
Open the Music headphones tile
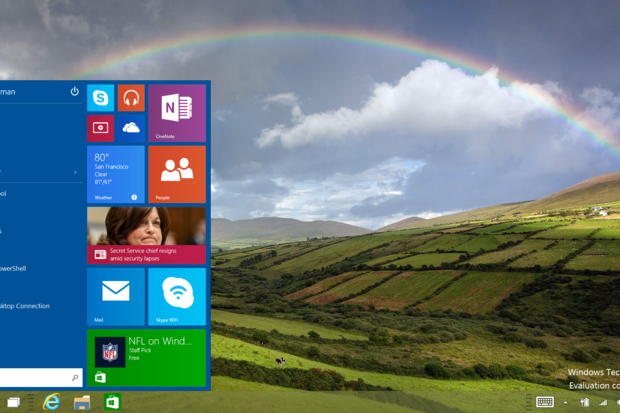pos(131,98)
